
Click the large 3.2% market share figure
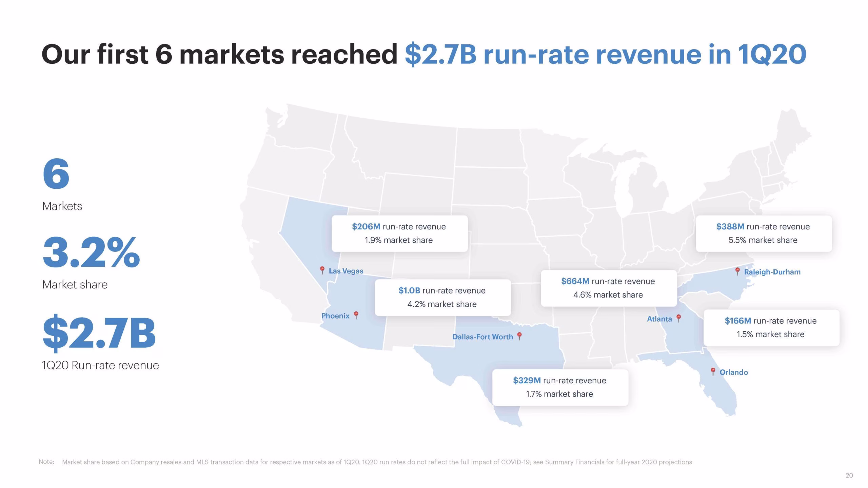pos(91,252)
